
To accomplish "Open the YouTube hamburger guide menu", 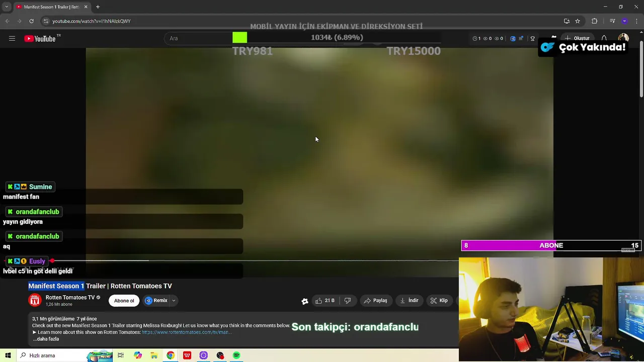I will pyautogui.click(x=12, y=38).
